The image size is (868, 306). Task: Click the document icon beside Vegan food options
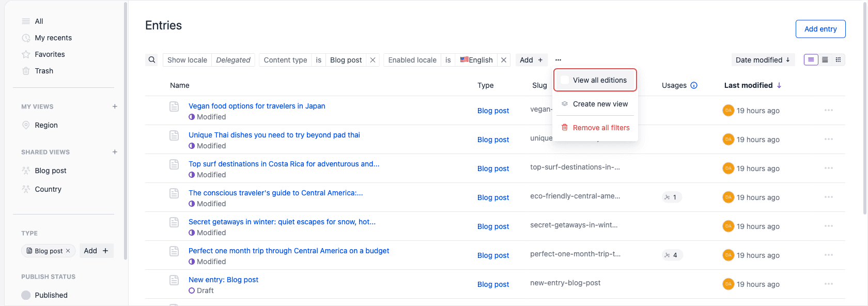point(174,106)
